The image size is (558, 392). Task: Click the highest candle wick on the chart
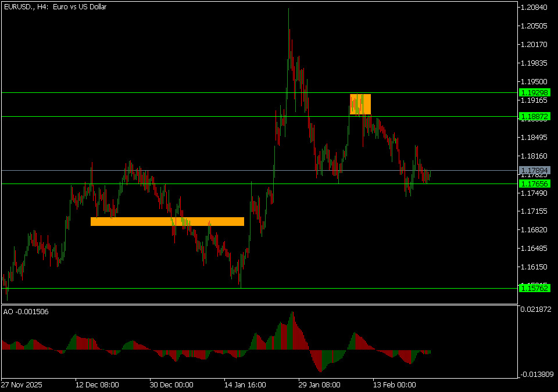288,10
